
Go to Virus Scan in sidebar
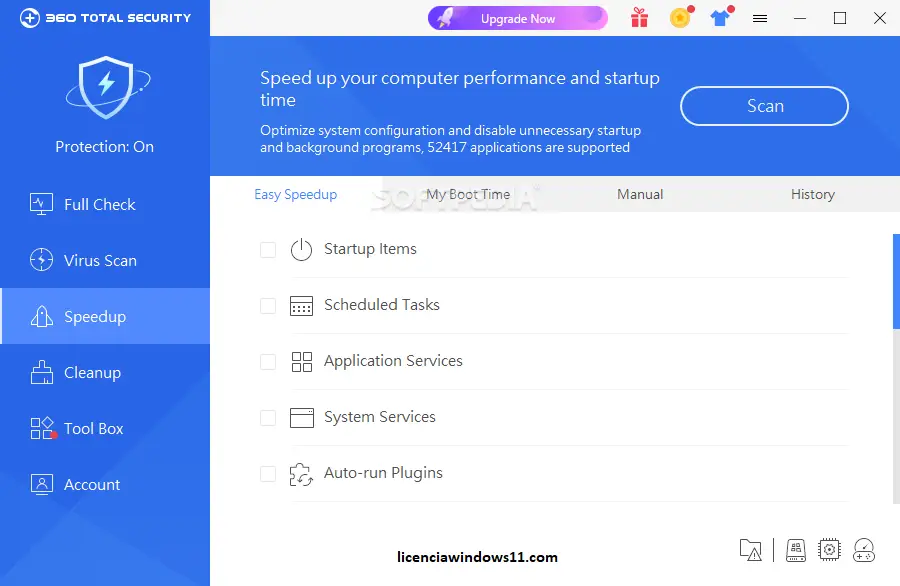coord(105,261)
